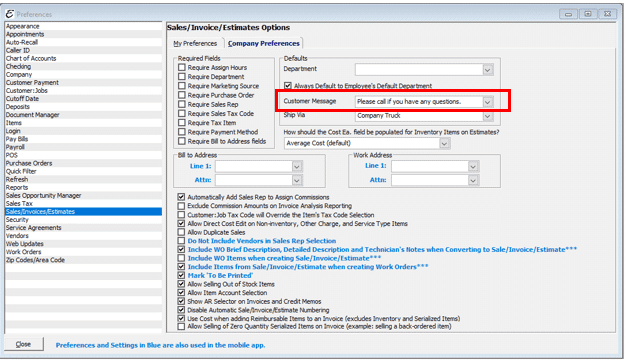Expand the Customer Message dropdown
This screenshot has width=626, height=361.
click(x=487, y=102)
